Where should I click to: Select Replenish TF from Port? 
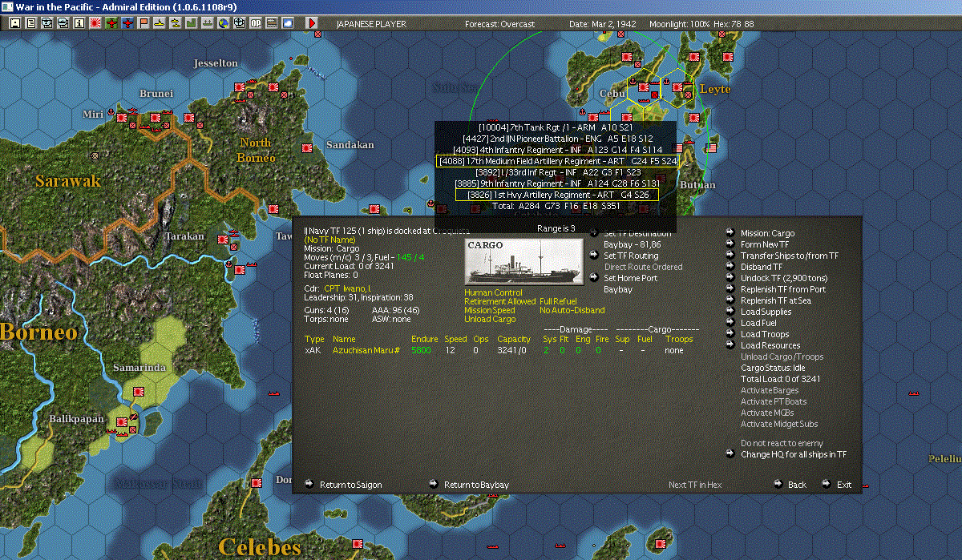coord(783,289)
